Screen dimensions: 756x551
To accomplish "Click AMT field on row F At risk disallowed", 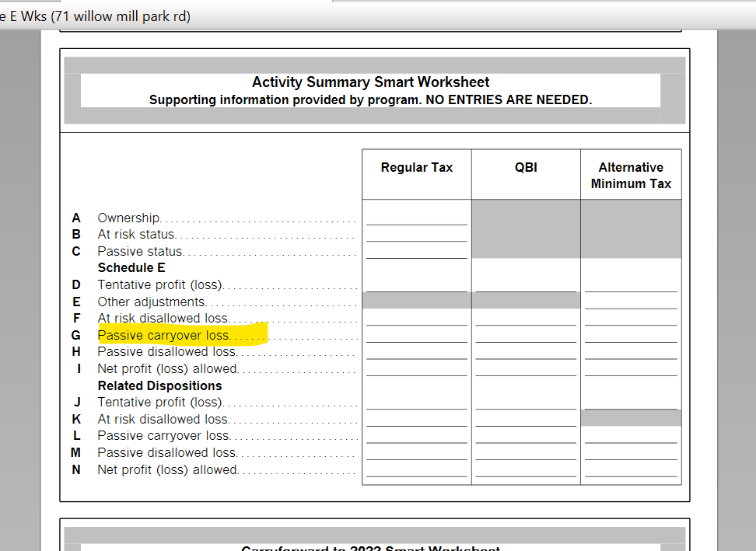I will pos(631,318).
